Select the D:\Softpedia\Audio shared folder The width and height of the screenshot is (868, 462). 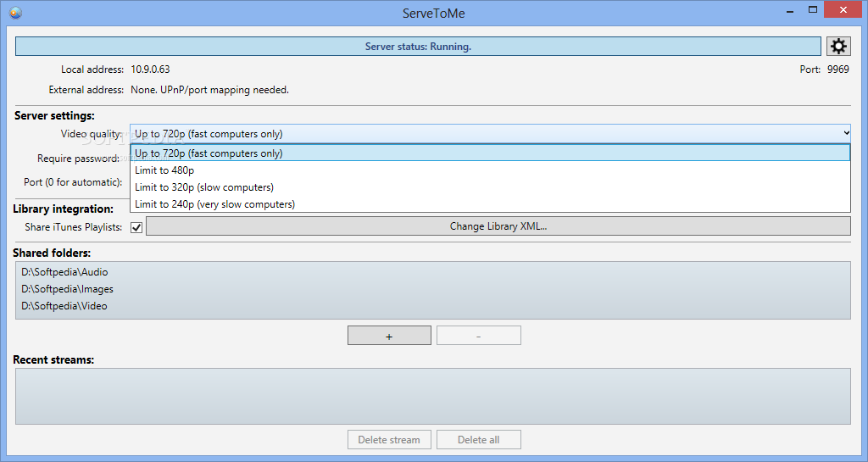pos(65,272)
